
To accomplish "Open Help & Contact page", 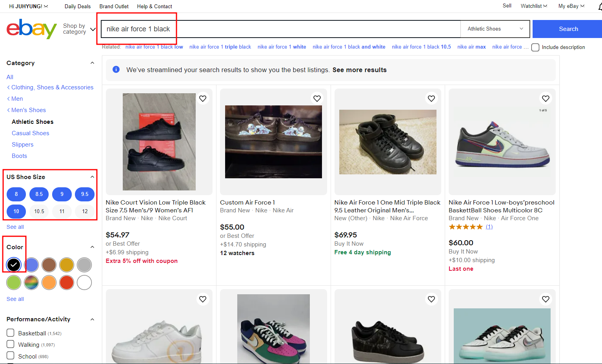I will pos(155,6).
